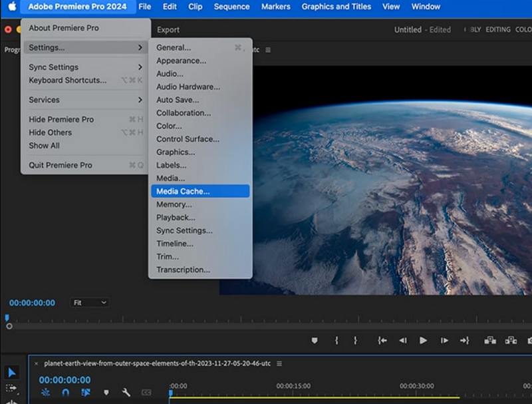This screenshot has height=404, width=532.
Task: Open Playback settings
Action: (x=200, y=217)
